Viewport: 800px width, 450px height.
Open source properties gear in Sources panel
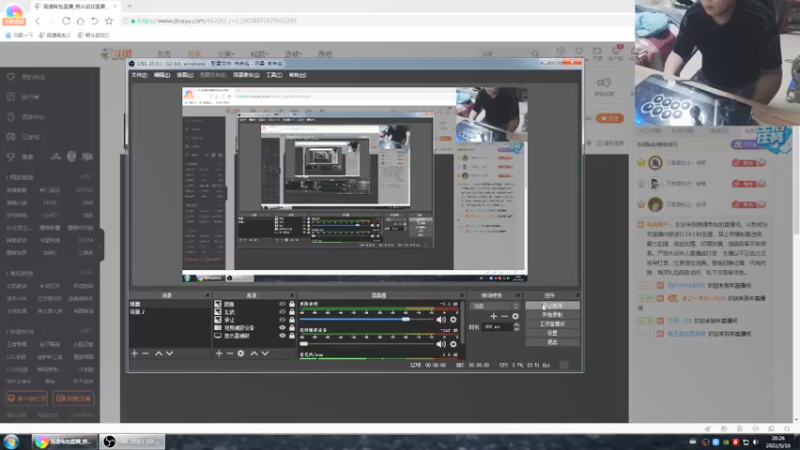[241, 353]
